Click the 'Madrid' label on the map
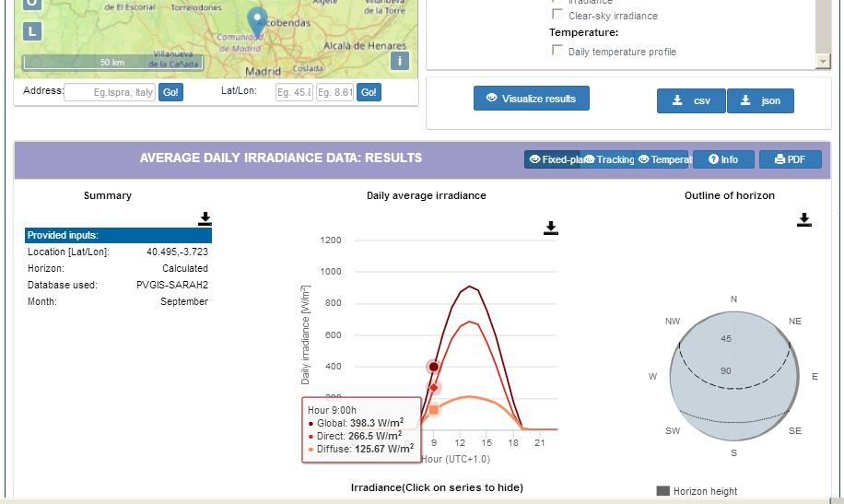This screenshot has width=844, height=504. click(263, 71)
